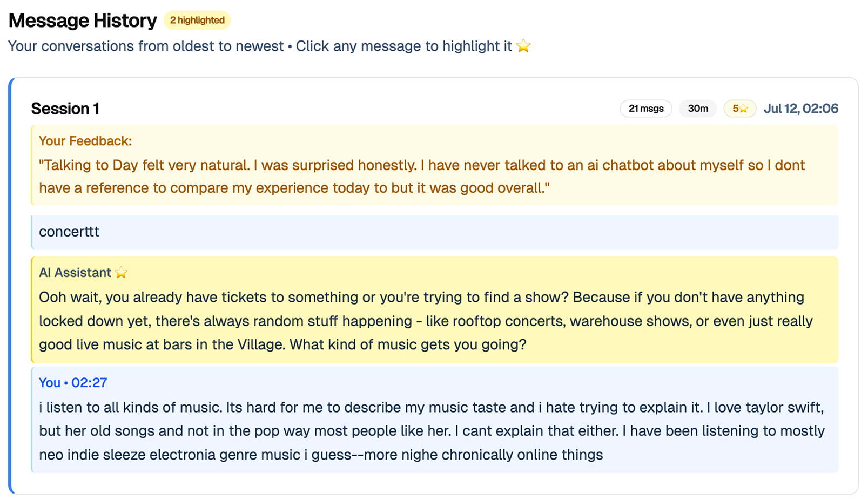
Task: Click the "AI Assistant" sender label
Action: (75, 273)
